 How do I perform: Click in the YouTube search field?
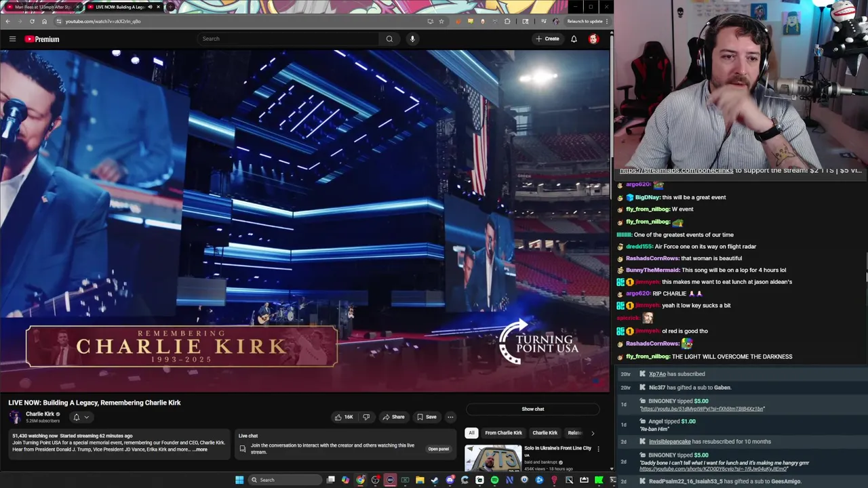pyautogui.click(x=288, y=39)
